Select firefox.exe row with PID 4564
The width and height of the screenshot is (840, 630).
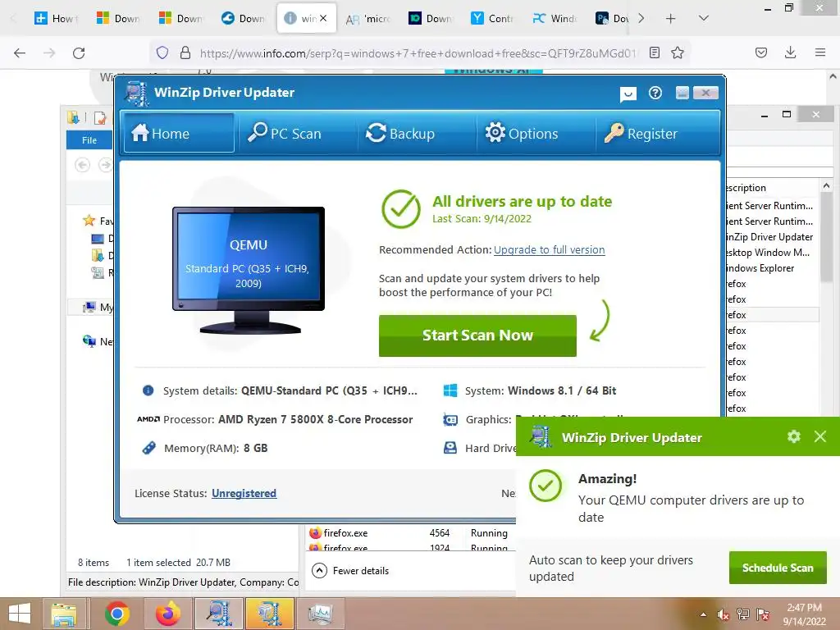pos(410,533)
